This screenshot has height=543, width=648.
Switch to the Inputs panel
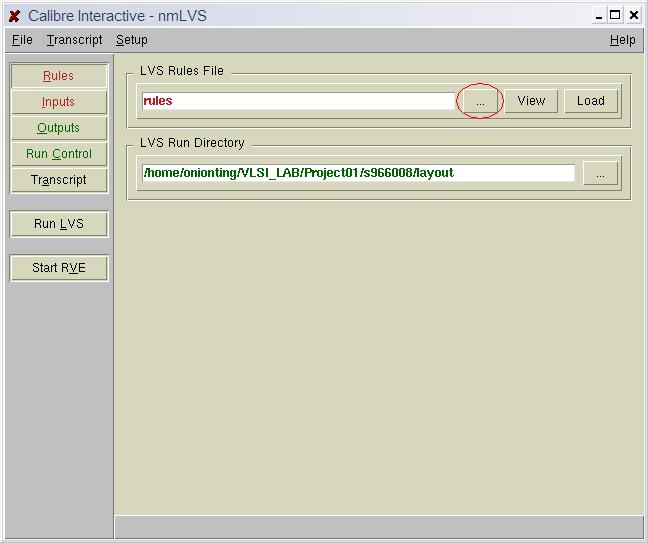(59, 102)
